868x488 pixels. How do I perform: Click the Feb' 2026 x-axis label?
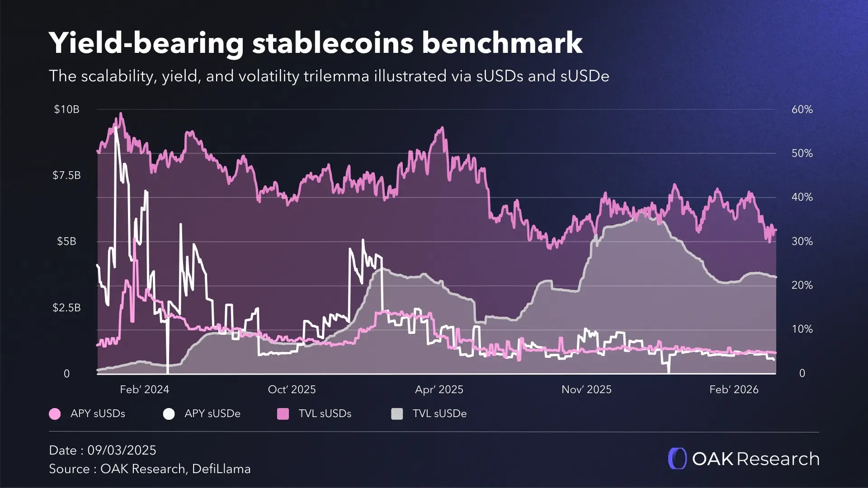[x=734, y=389]
